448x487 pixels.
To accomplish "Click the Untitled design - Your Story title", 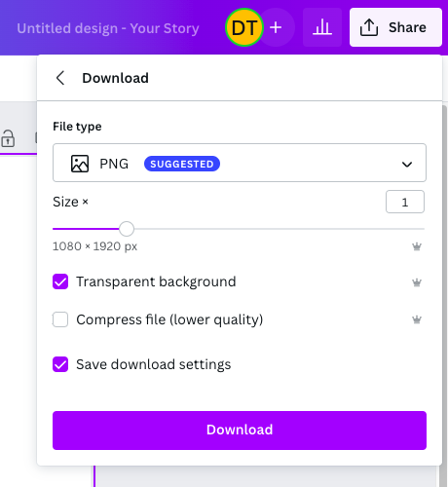I will [x=108, y=28].
